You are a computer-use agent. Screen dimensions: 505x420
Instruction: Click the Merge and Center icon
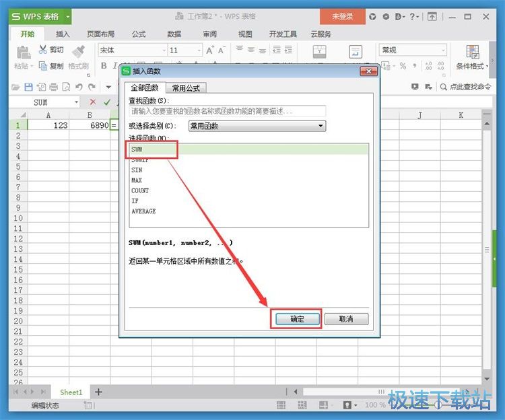pyautogui.click(x=319, y=52)
